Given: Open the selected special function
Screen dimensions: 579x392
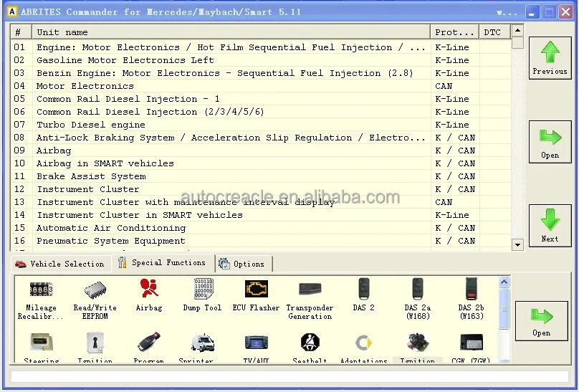Looking at the screenshot, I should click(541, 321).
